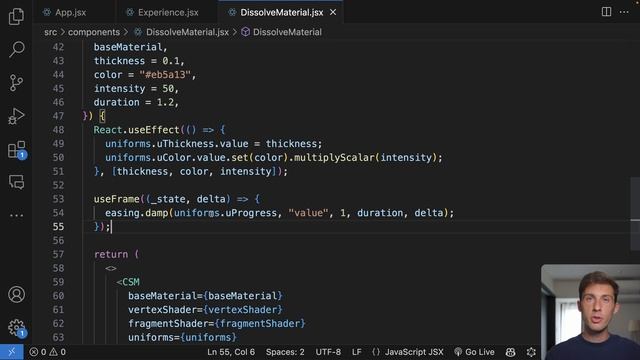
Task: Click React.useEffect on line 48
Action: click(136, 130)
